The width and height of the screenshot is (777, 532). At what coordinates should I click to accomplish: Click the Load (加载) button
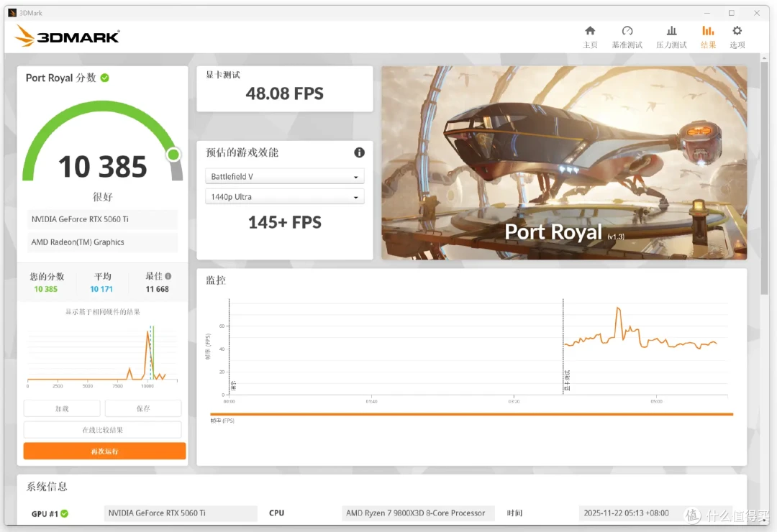point(62,408)
